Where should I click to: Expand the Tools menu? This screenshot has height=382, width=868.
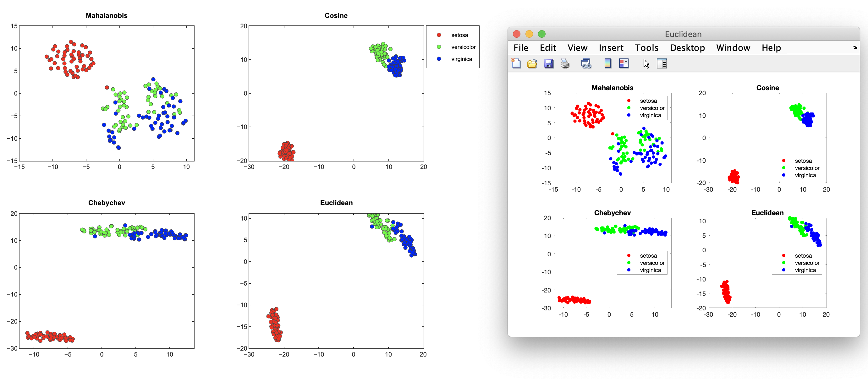tap(646, 48)
